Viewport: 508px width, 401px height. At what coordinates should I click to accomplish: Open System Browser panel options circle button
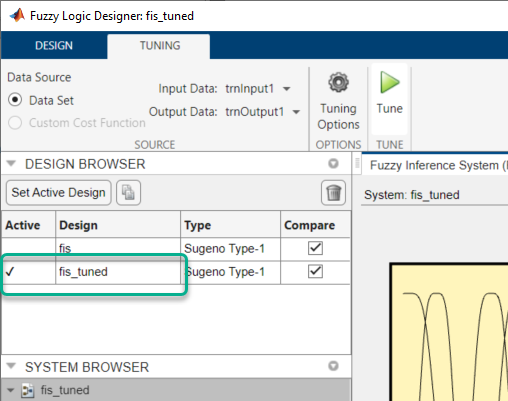[x=333, y=366]
